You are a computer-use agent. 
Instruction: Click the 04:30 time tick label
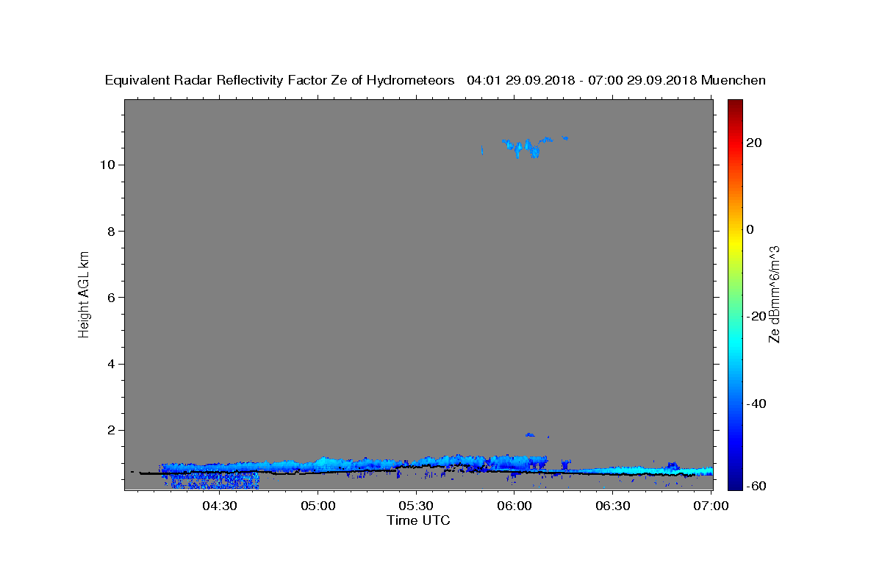(219, 506)
